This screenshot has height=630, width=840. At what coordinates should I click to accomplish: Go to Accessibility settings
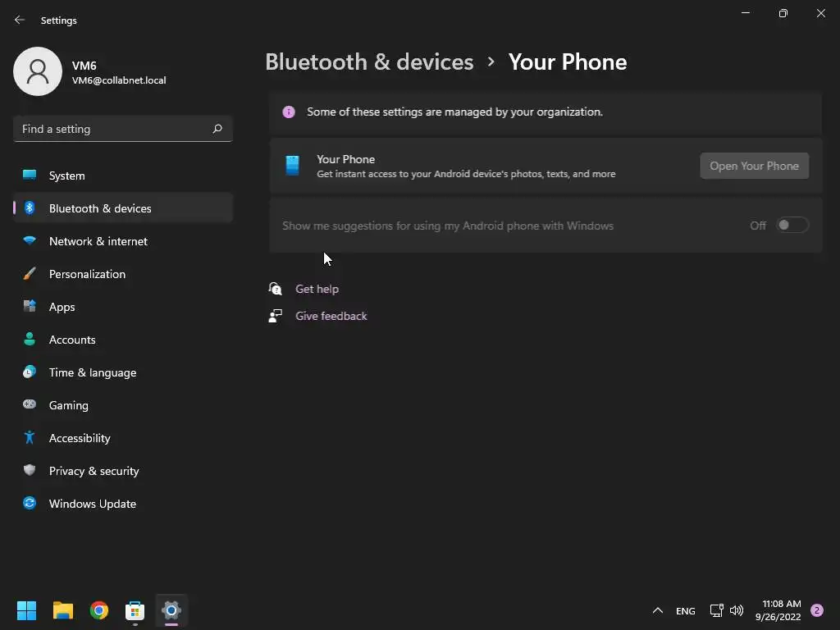point(123,438)
